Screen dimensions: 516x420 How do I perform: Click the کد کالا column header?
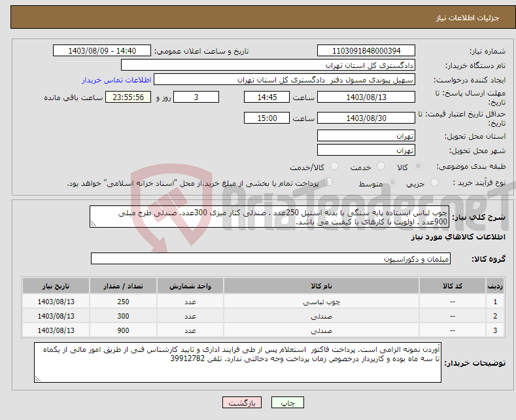453,286
